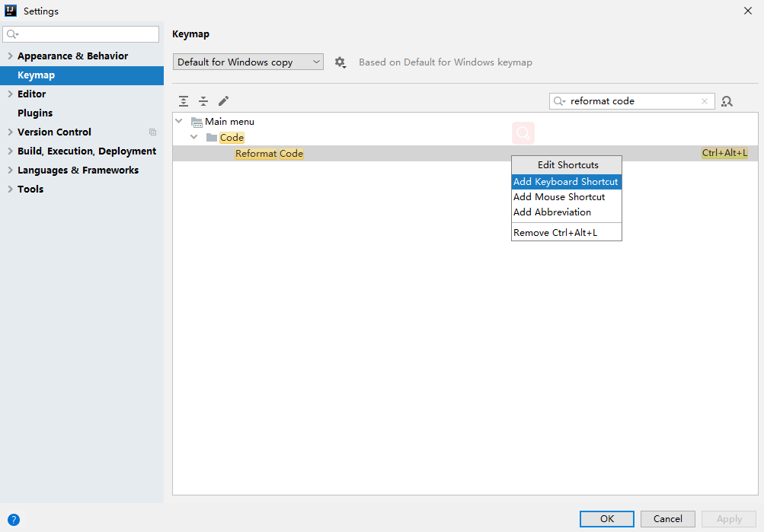Click the Expand All toolbar icon
This screenshot has height=532, width=764.
(184, 101)
